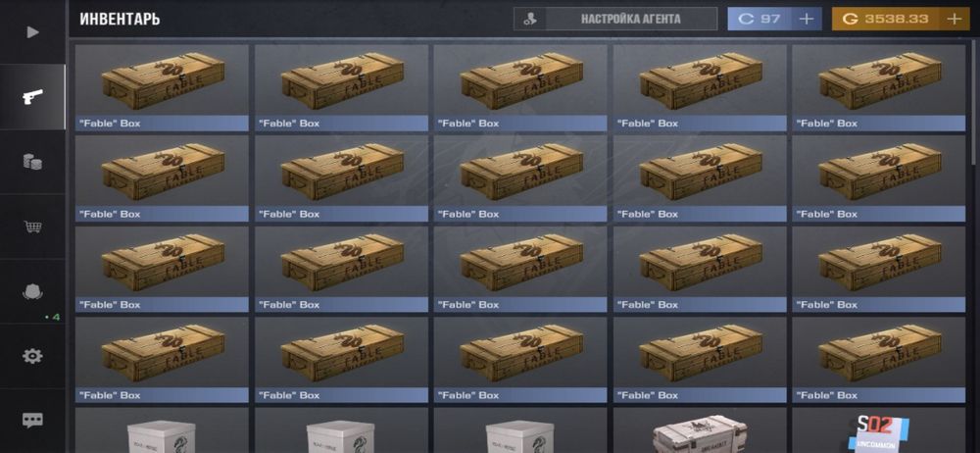Click the agent icon beside НАСТРОЙКА АГЕНТА
The width and height of the screenshot is (980, 453).
click(530, 19)
